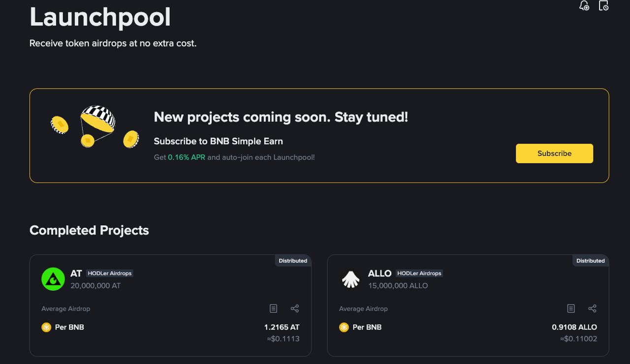The height and width of the screenshot is (364, 630).
Task: Click the ALLO project name
Action: pyautogui.click(x=379, y=273)
